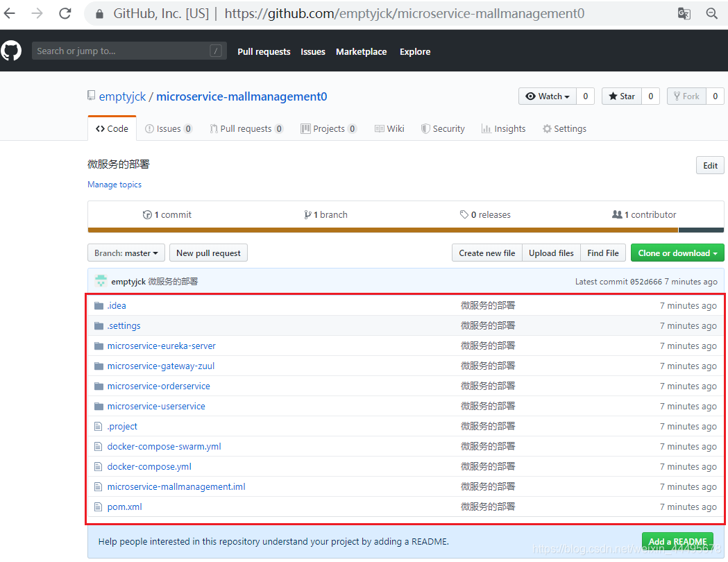Viewport: 728px width, 562px height.
Task: Click folder icon beside microservice-eureka-server
Action: (99, 346)
